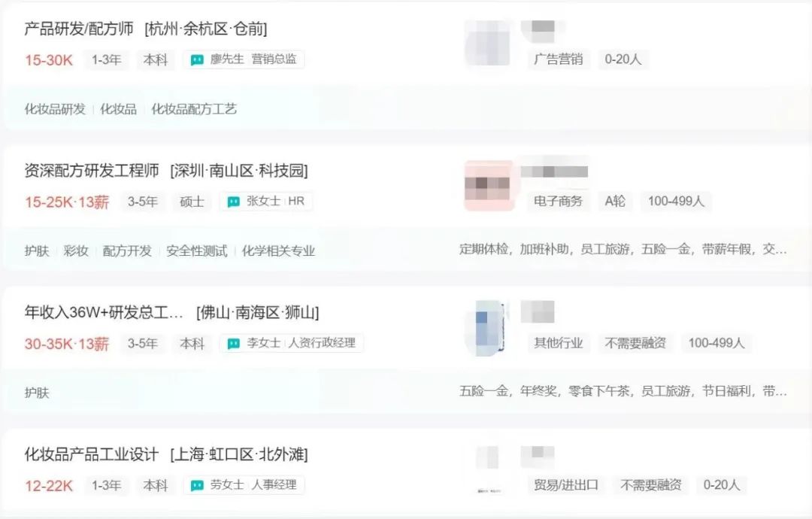
Task: Select the 广告营销 industry tag
Action: [558, 59]
